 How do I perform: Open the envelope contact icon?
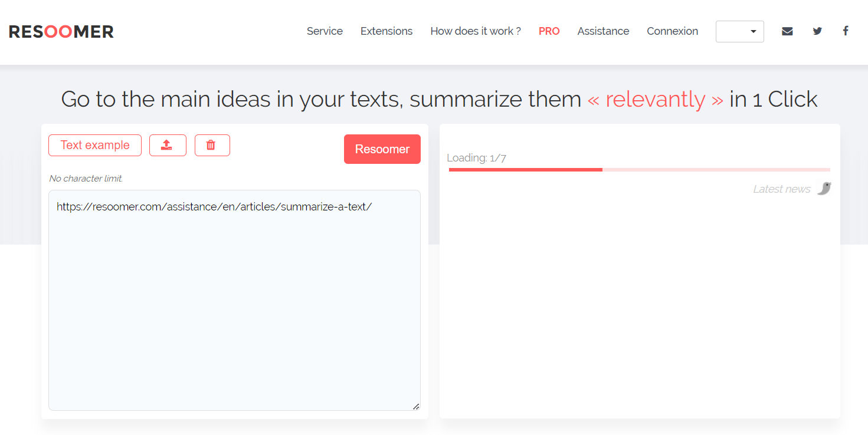[787, 31]
